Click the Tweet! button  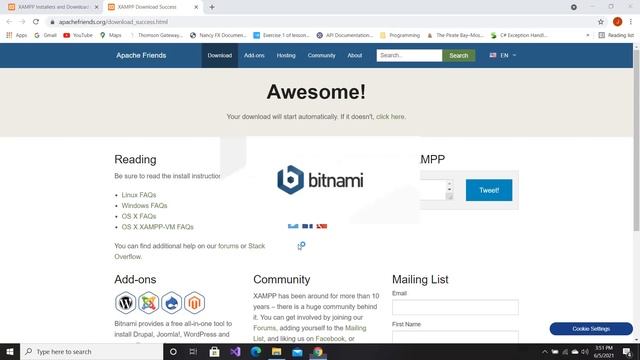(x=489, y=190)
